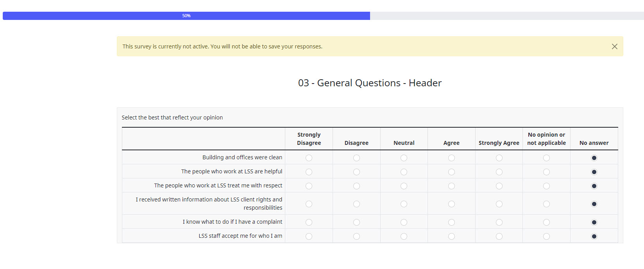
Task: Set No answer for building cleanliness row
Action: tap(594, 158)
